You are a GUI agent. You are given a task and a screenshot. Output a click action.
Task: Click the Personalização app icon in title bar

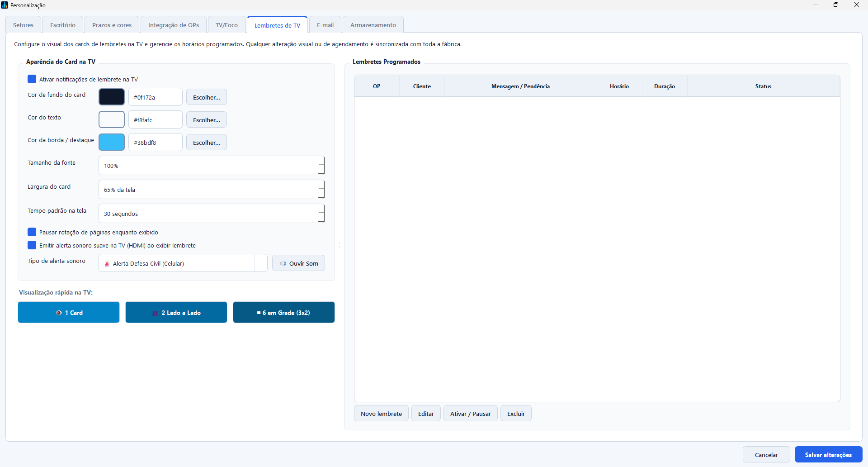5,5
